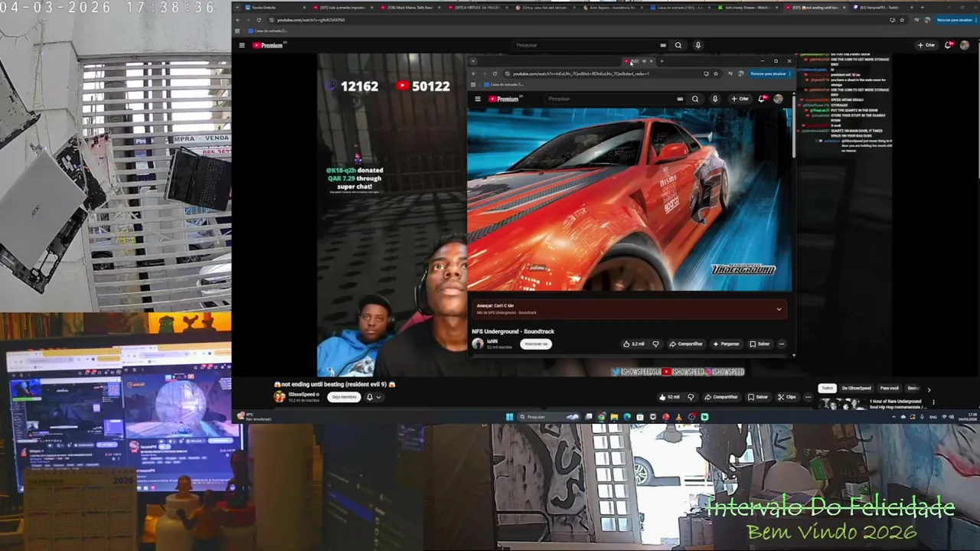The height and width of the screenshot is (551, 980).
Task: Open Microsoft Edge from the taskbar
Action: pos(627,417)
